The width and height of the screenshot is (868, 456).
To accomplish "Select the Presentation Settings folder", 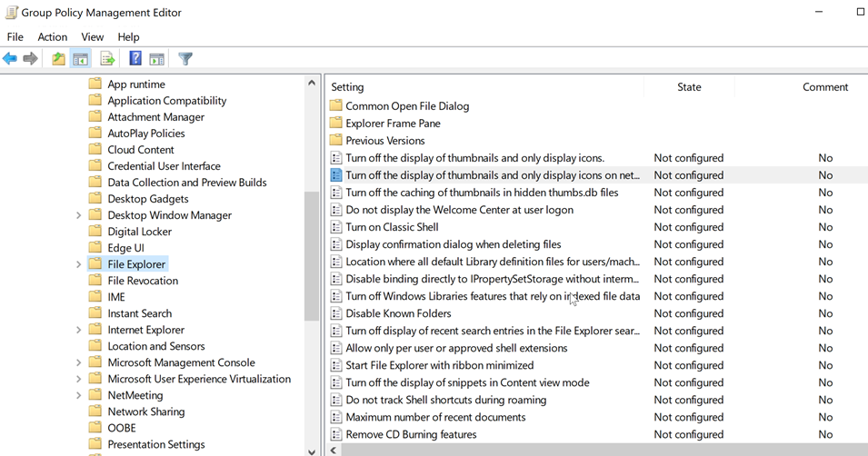I will coord(156,444).
